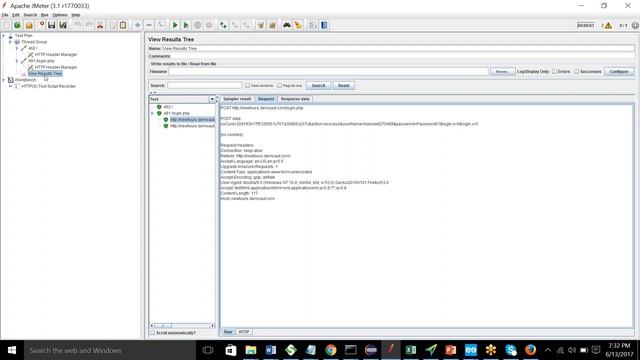
Task: Click the Help book icon
Action: (x=324, y=25)
